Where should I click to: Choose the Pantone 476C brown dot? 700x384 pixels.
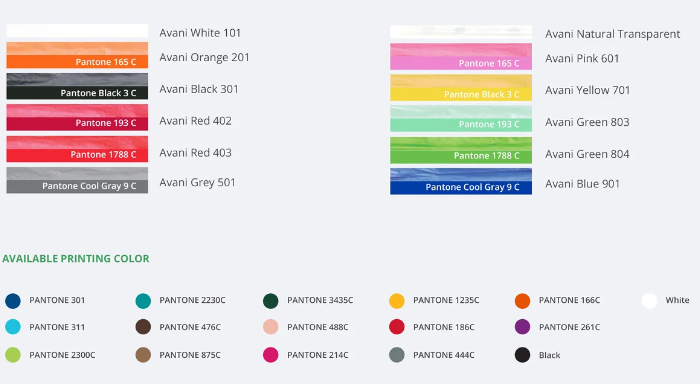coord(143,327)
